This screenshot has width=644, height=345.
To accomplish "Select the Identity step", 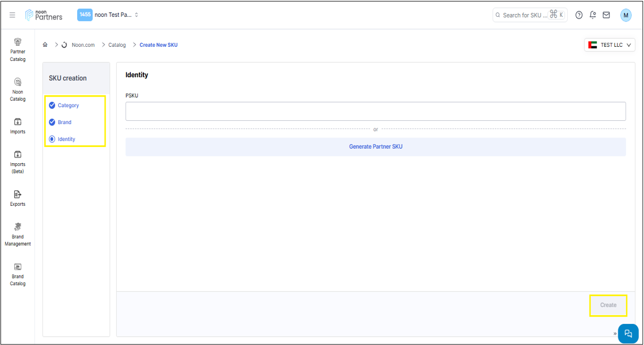I will [66, 139].
